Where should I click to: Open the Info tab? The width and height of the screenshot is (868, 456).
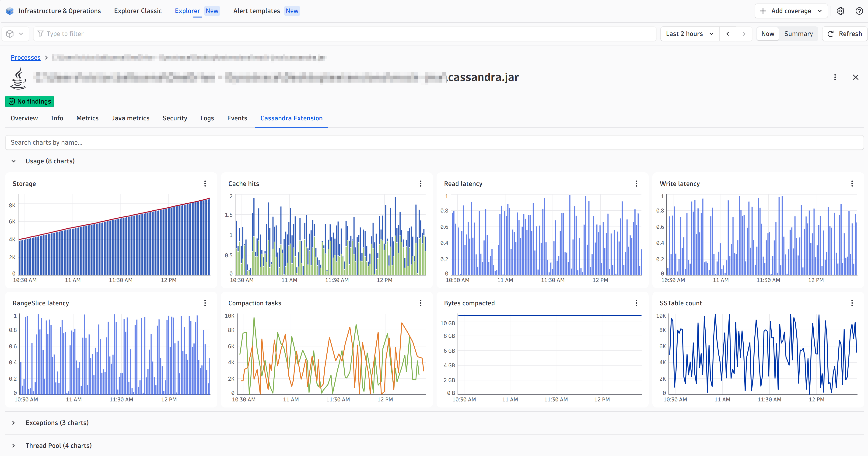[57, 118]
